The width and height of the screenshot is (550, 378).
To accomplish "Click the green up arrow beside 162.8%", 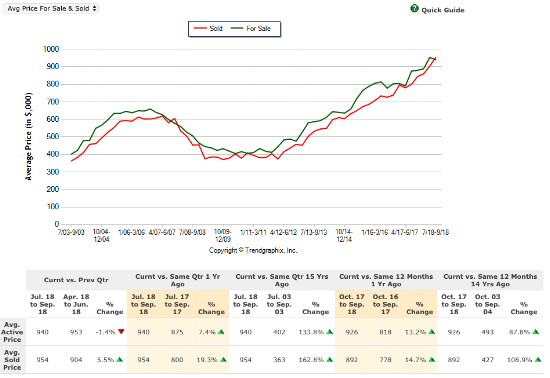I will 329,359.
